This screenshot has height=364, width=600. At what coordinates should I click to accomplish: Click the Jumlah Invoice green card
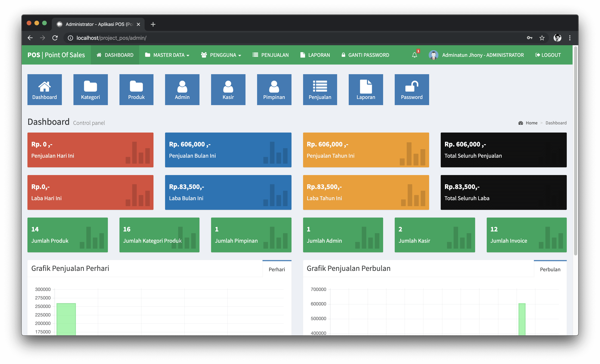coord(527,235)
